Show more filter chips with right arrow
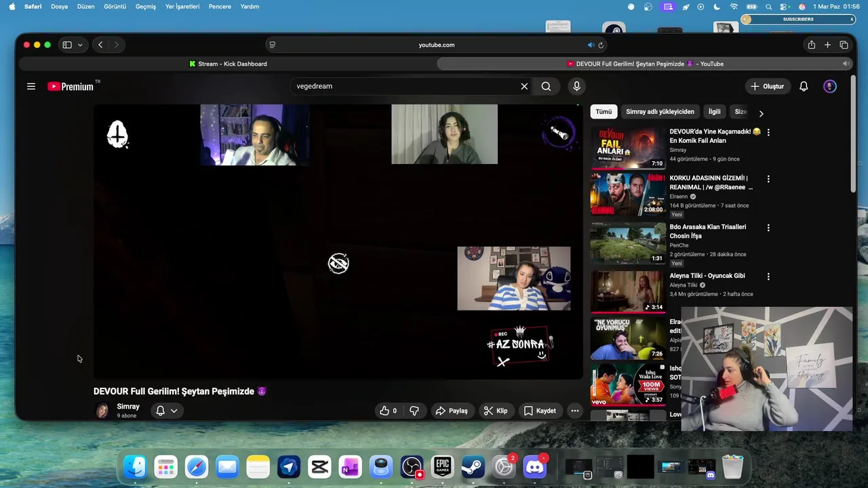This screenshot has width=868, height=488. coord(761,113)
